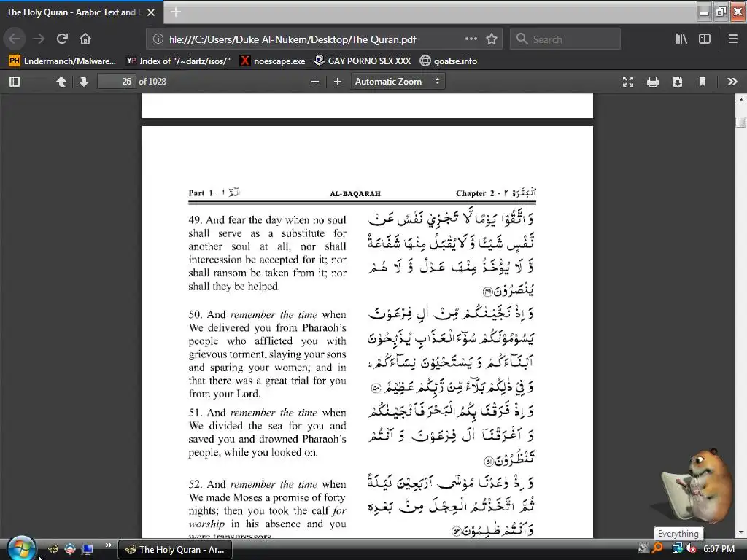This screenshot has height=560, width=747.
Task: Open Index of /~dartz/isos/ bookmark
Action: (179, 61)
